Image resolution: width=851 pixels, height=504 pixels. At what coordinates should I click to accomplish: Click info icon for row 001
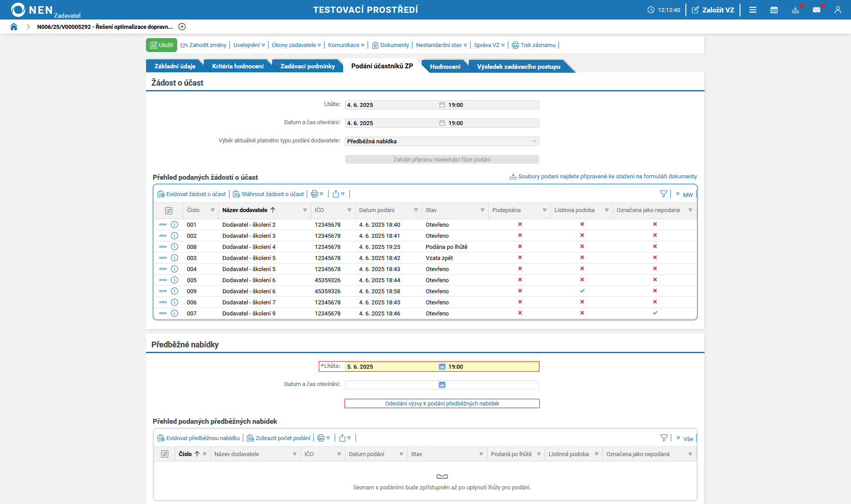174,224
